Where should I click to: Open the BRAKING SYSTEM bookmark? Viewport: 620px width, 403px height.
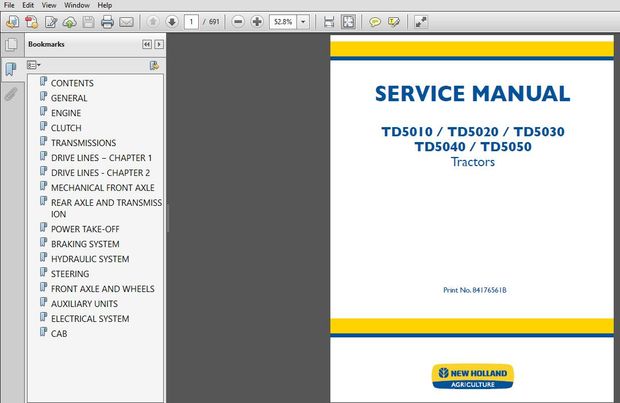tap(85, 244)
